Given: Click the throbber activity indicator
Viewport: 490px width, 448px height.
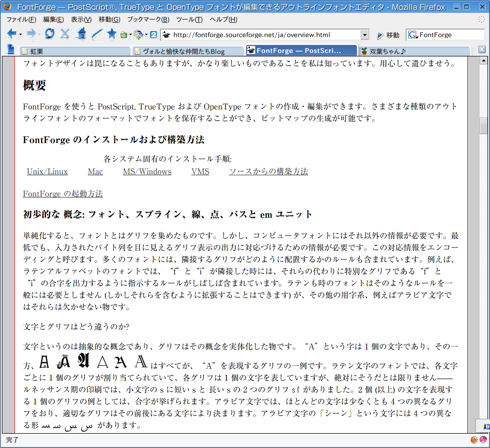Looking at the screenshot, I should (482, 19).
